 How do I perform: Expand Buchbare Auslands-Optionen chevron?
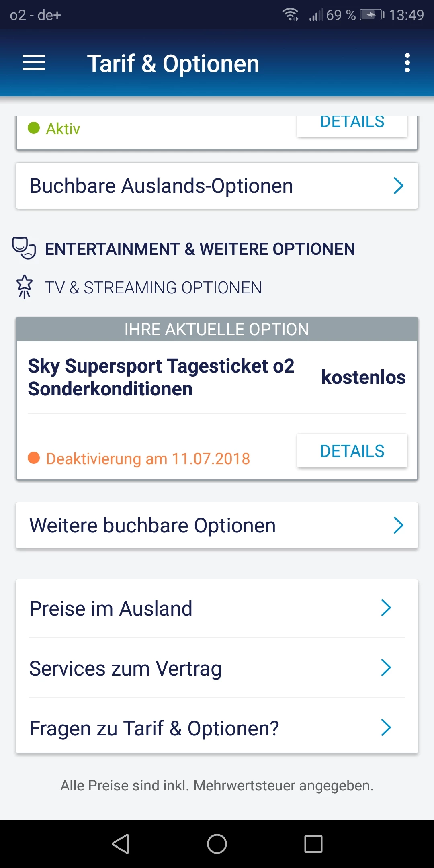(398, 186)
